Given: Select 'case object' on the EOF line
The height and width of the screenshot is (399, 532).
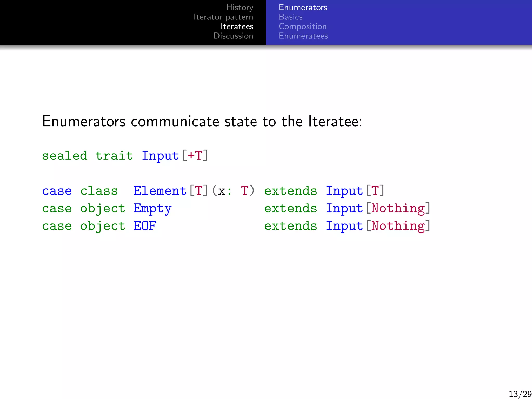Looking at the screenshot, I should click(84, 226).
